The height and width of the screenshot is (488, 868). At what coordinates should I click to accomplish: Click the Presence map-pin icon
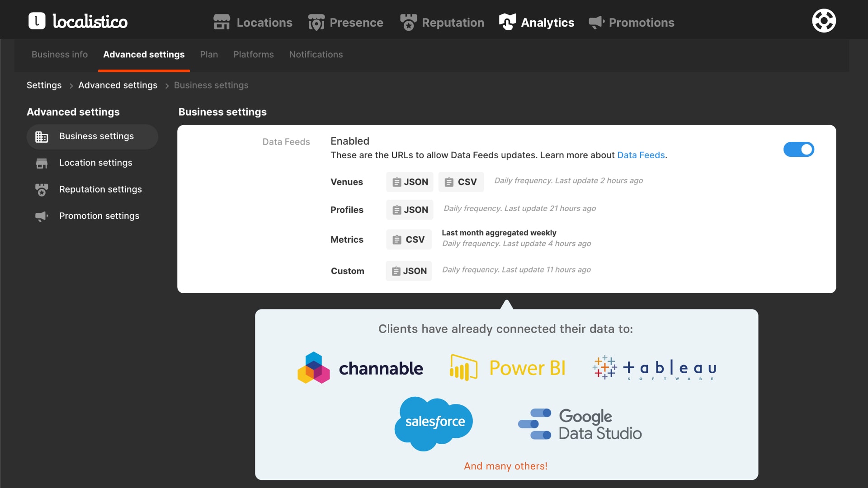tap(316, 22)
